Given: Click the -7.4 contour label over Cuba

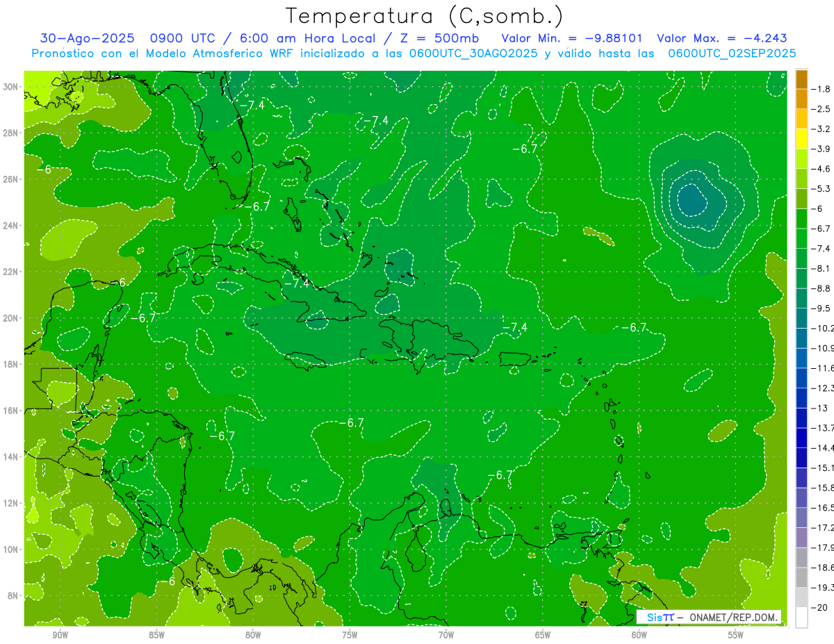Looking at the screenshot, I should click(x=297, y=283).
